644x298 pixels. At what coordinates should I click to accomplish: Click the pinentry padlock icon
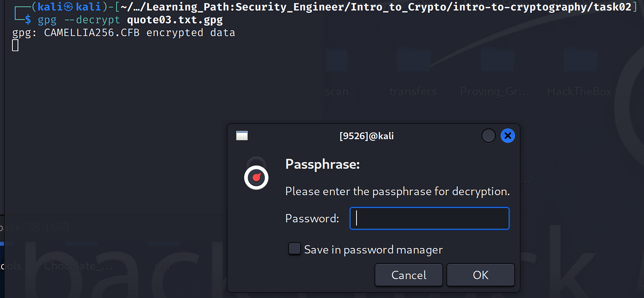click(256, 174)
